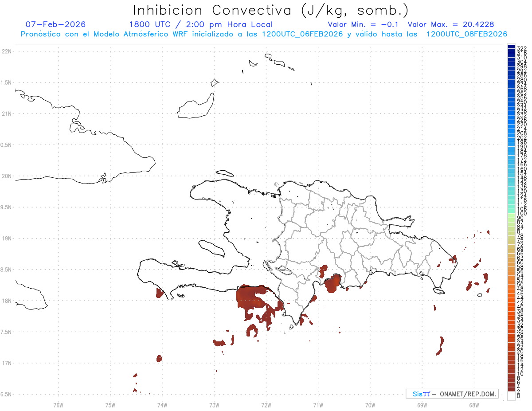The image size is (532, 411).
Task: Click colorbar label '60'
Action: pyautogui.click(x=520, y=262)
